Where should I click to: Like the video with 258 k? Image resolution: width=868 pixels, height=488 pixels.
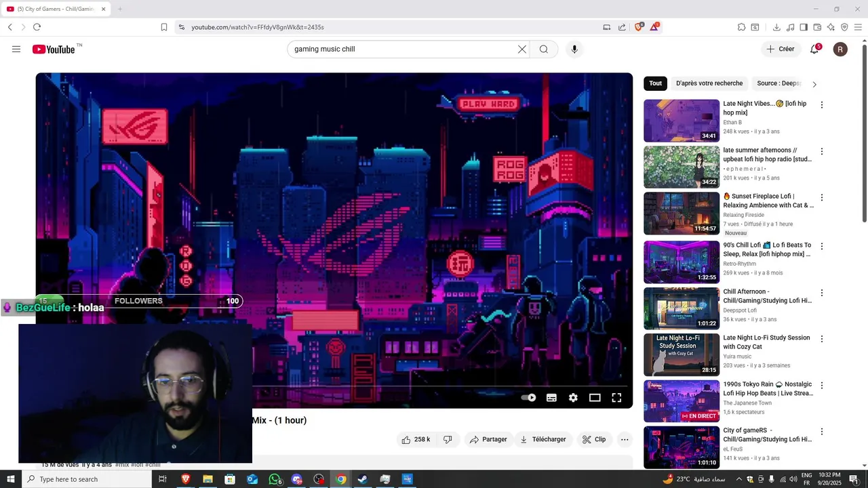pyautogui.click(x=416, y=439)
